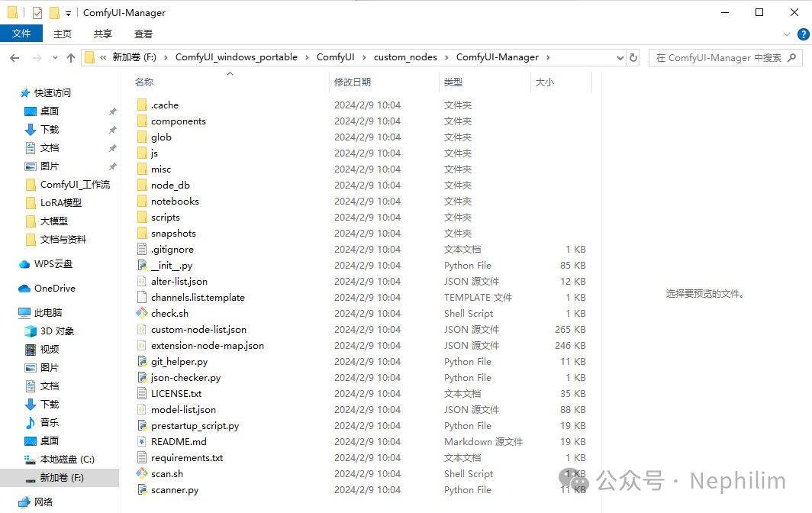Viewport: 812px width, 513px height.
Task: Select the node_db folder icon
Action: (142, 185)
